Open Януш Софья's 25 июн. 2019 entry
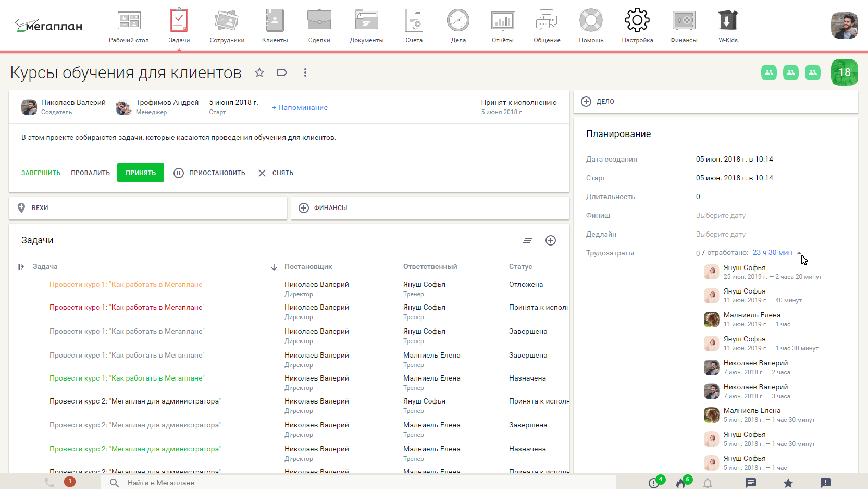 [763, 272]
